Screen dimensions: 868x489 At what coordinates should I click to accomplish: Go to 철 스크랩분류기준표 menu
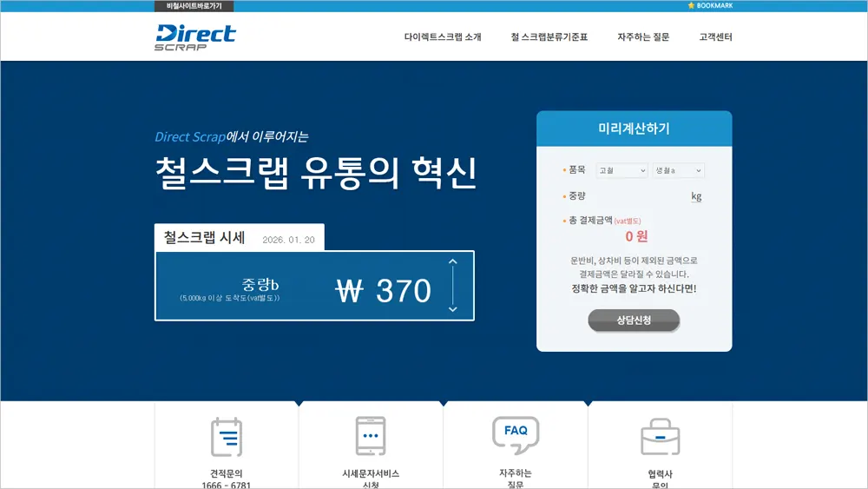(549, 37)
